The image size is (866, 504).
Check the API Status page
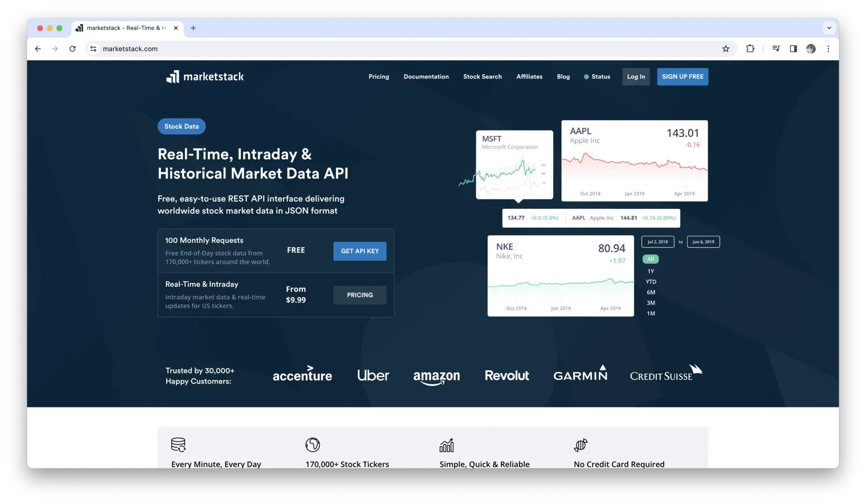(597, 77)
